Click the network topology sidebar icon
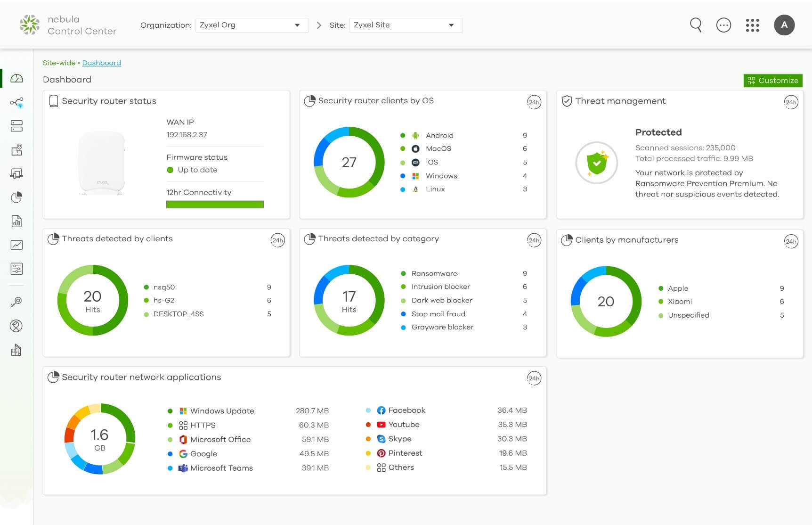Viewport: 812px width, 525px height. coord(16,103)
